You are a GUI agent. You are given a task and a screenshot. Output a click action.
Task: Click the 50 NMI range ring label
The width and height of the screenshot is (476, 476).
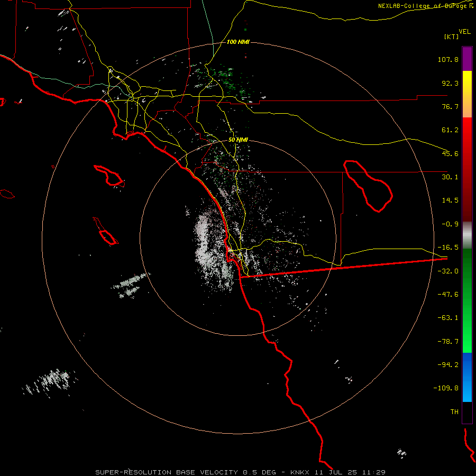(238, 140)
